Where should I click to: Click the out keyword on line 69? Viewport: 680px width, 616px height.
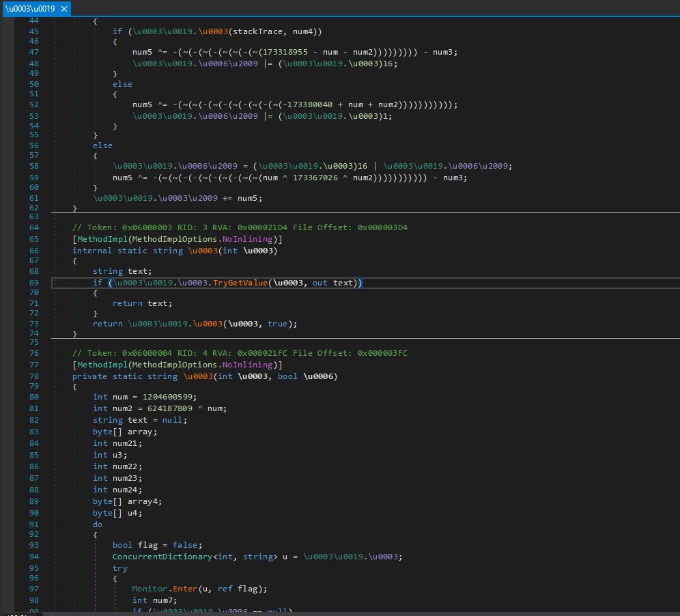coord(320,283)
